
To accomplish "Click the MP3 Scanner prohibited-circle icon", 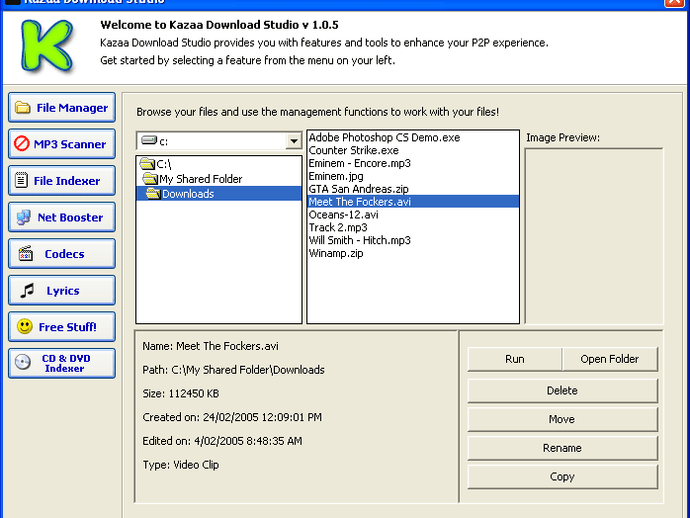I will pos(21,143).
